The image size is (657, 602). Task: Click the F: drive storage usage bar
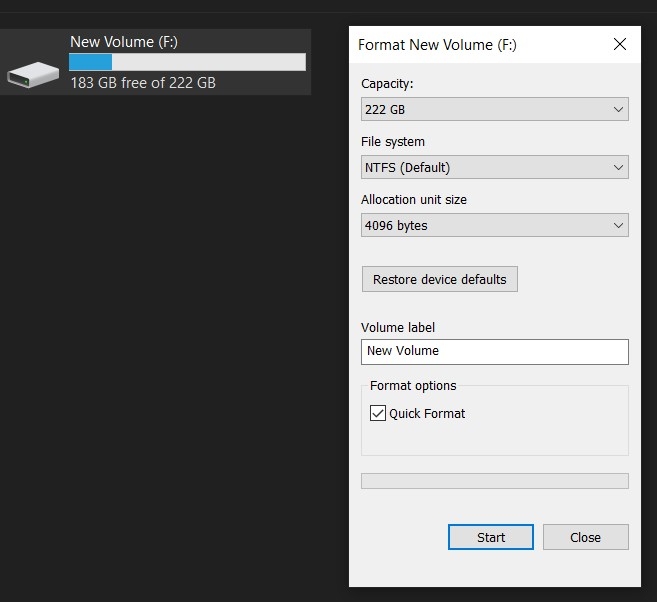pos(187,62)
